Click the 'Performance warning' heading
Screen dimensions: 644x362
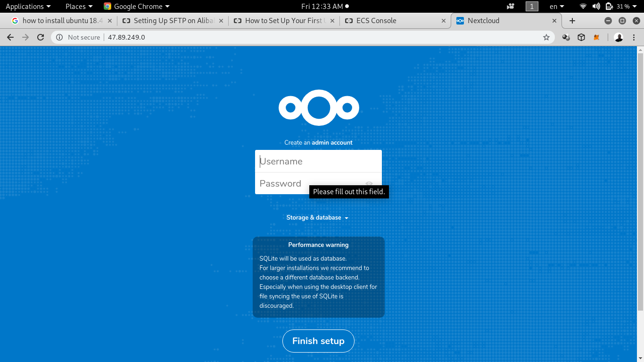318,245
